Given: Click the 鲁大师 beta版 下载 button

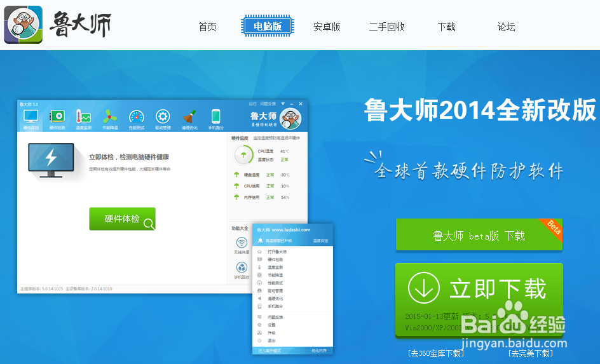Looking at the screenshot, I should coord(479,235).
